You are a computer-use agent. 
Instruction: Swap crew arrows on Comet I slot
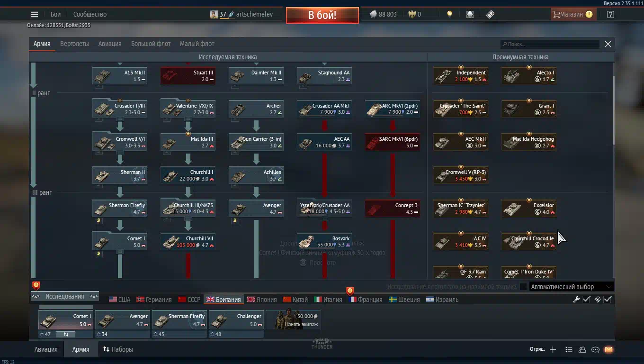click(x=66, y=334)
